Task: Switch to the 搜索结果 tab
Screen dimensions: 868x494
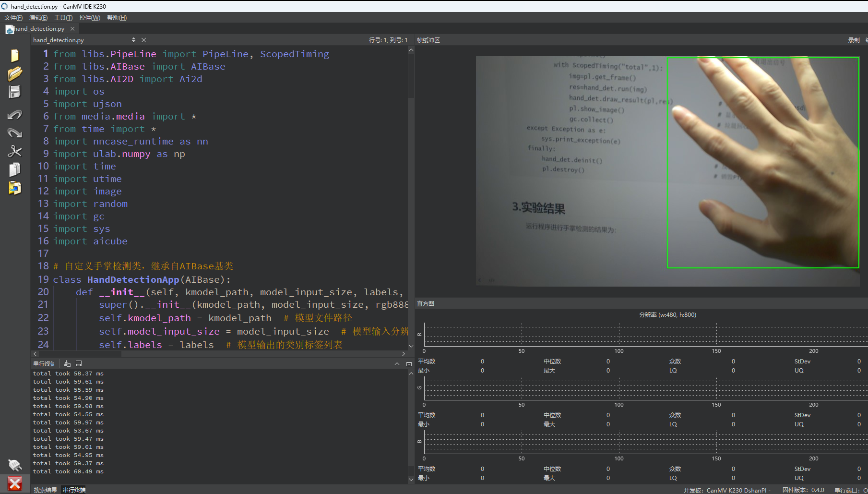Action: tap(45, 490)
